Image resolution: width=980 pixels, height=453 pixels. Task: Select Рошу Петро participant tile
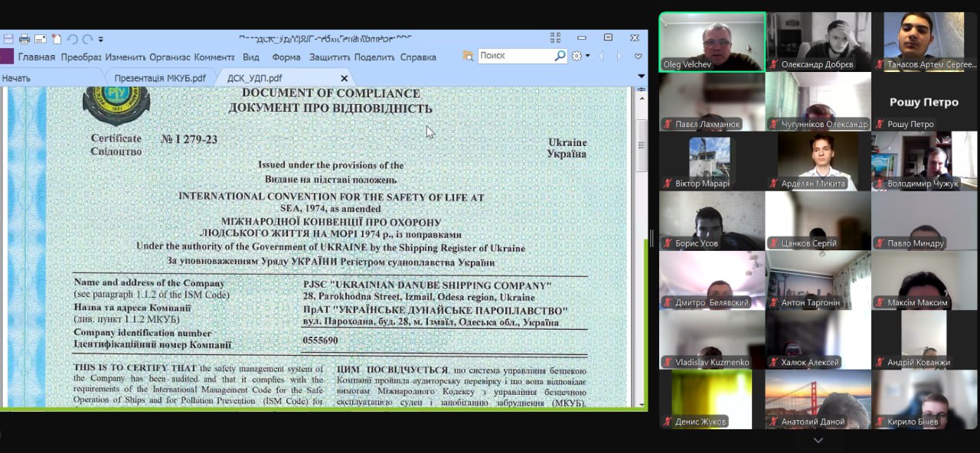924,102
